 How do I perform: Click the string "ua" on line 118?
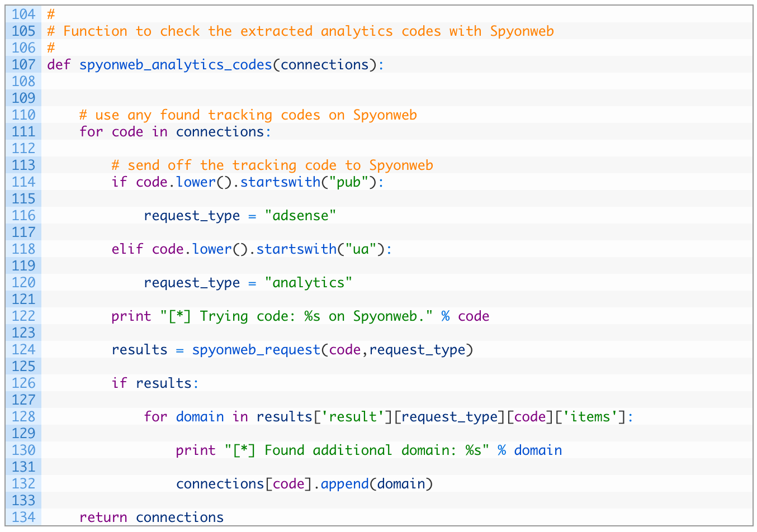361,249
